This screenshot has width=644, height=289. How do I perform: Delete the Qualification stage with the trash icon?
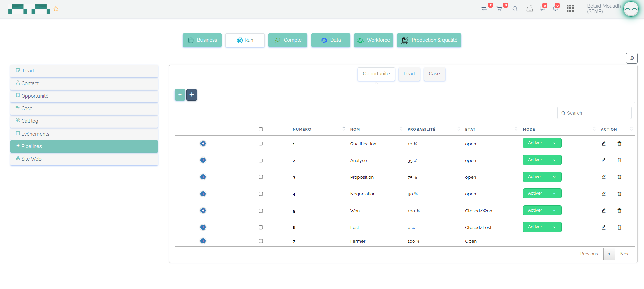[619, 144]
